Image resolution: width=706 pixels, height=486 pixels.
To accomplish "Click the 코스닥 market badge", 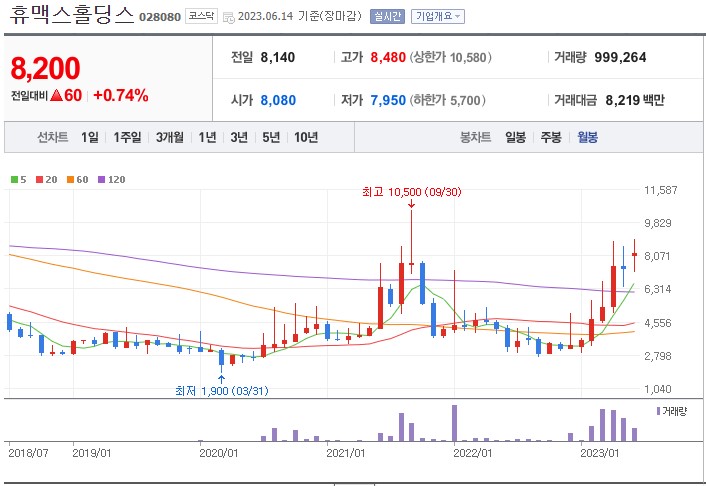I will pos(201,16).
